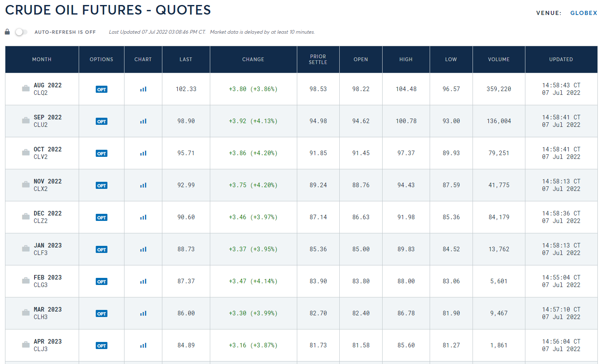The height and width of the screenshot is (364, 602).
Task: Click the volume 359,220 cell
Action: (x=499, y=89)
